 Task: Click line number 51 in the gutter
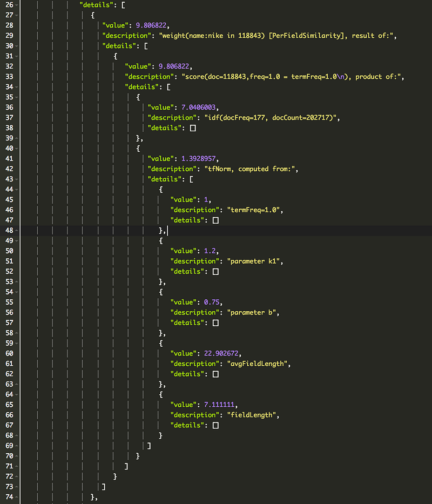click(9, 261)
